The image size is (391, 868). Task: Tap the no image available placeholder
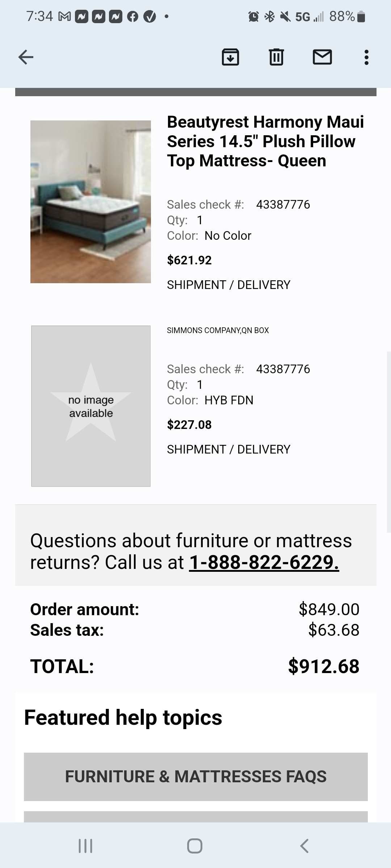point(91,406)
